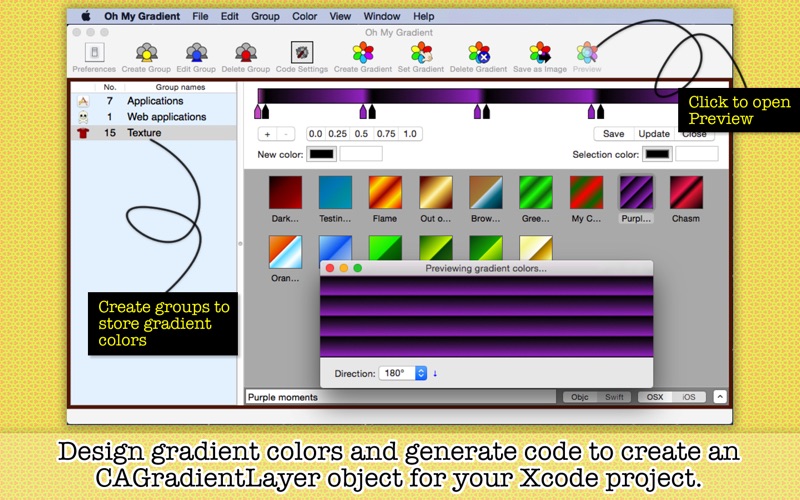Open the Color menu
The image size is (800, 500).
tap(305, 16)
